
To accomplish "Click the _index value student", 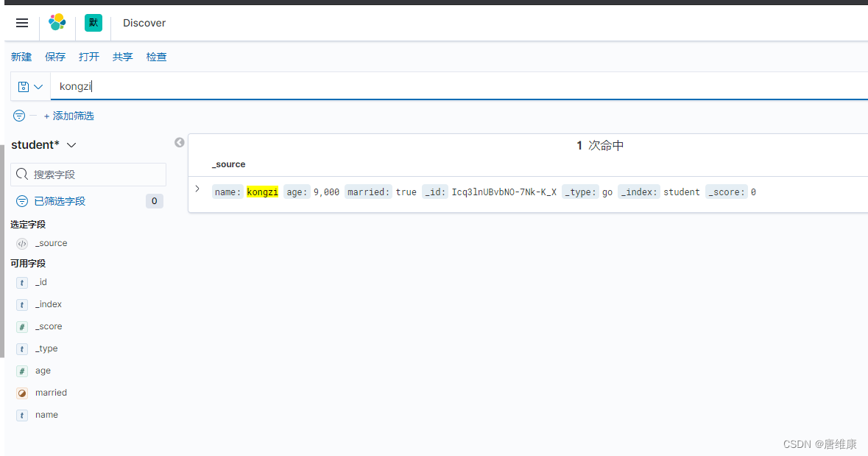I will [682, 192].
